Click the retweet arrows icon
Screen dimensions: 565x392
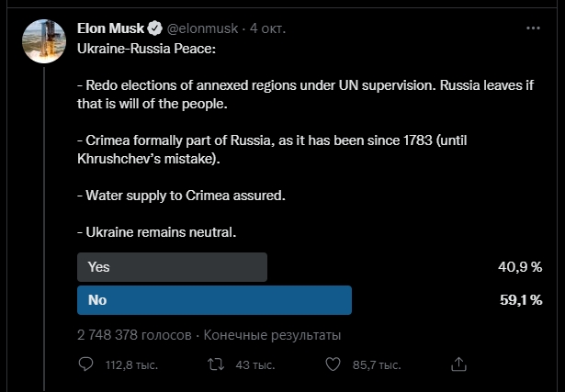click(x=214, y=365)
